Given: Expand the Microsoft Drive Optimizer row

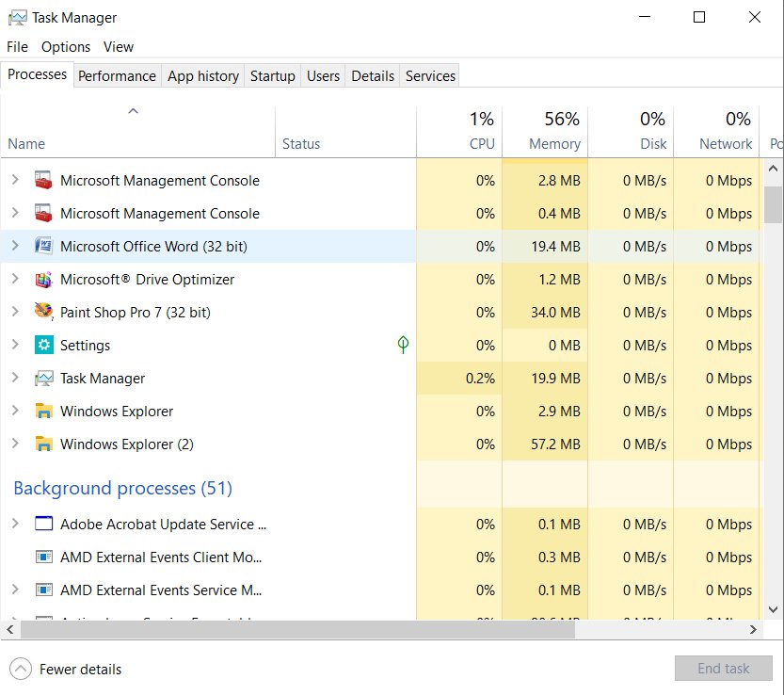Looking at the screenshot, I should click(15, 279).
